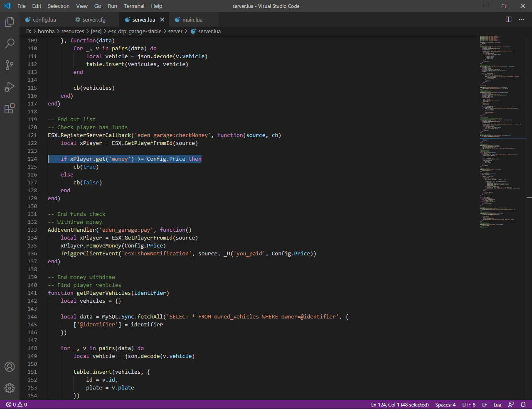Screen dimensions: 532x409
Task: Click MySQL.Sync.fetchAll on line 144
Action: (132, 316)
